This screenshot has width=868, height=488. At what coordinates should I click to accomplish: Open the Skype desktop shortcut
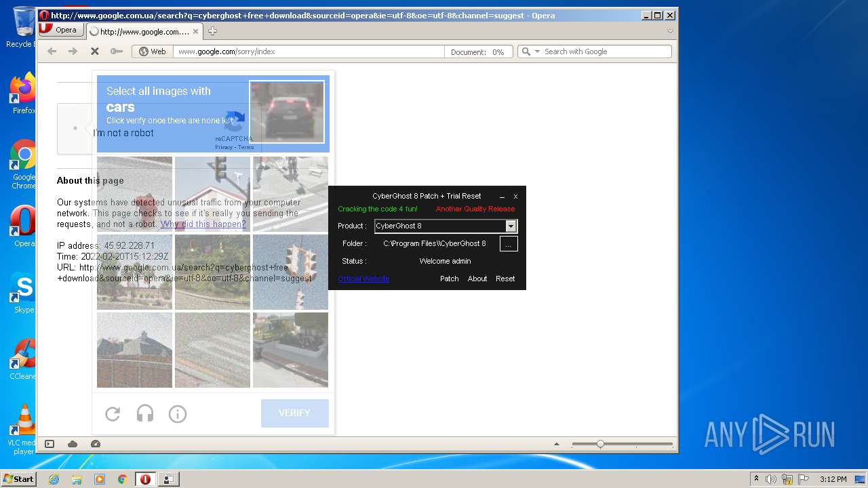(24, 293)
